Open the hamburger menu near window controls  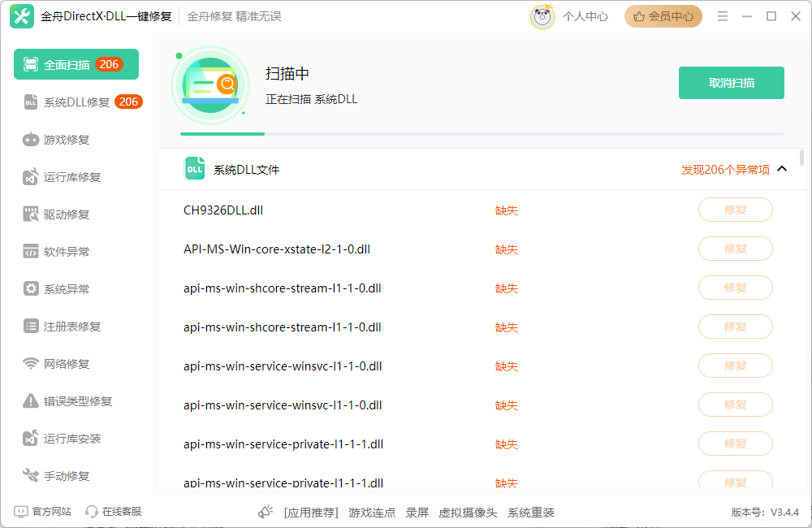[x=722, y=15]
